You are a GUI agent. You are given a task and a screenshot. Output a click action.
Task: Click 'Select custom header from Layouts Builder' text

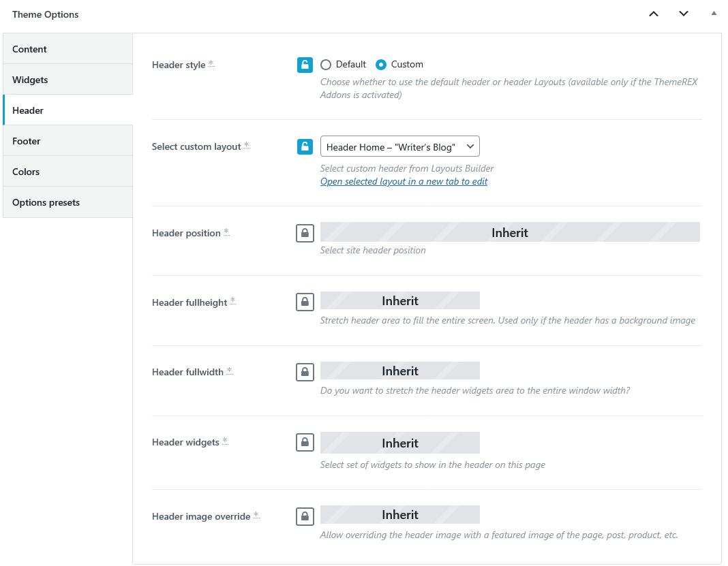407,168
